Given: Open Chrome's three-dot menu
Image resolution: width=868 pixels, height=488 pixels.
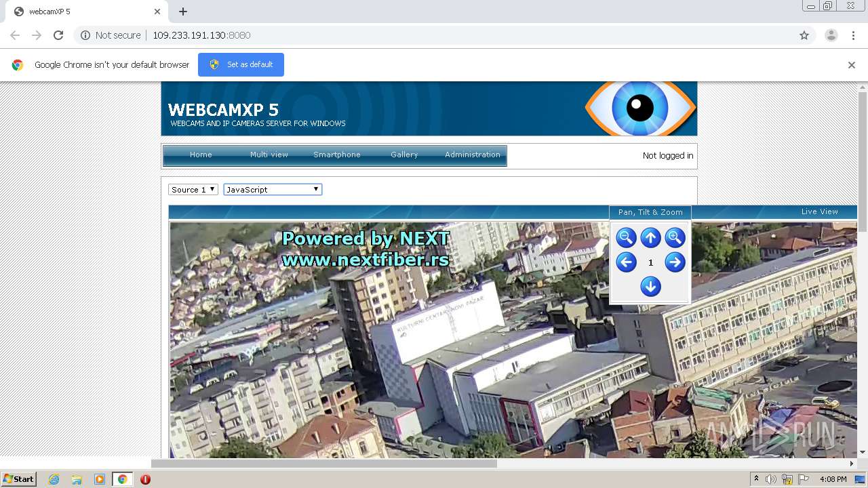Looking at the screenshot, I should (x=854, y=35).
